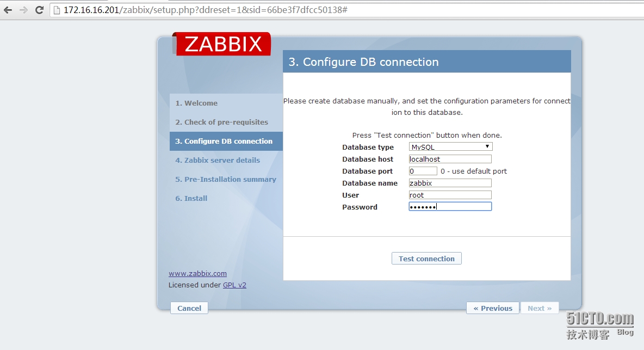Click the ZABBIX logo
This screenshot has width=644, height=350.
(x=223, y=44)
